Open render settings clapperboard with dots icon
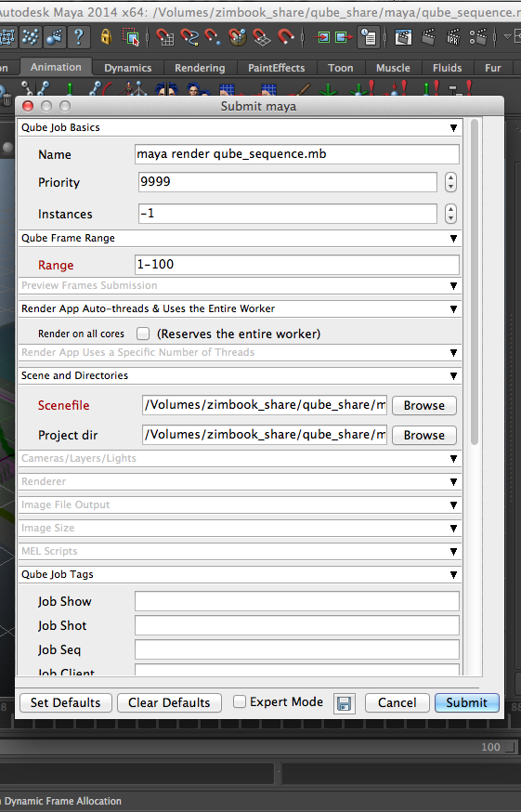Viewport: 521px width, 812px height. [x=478, y=37]
